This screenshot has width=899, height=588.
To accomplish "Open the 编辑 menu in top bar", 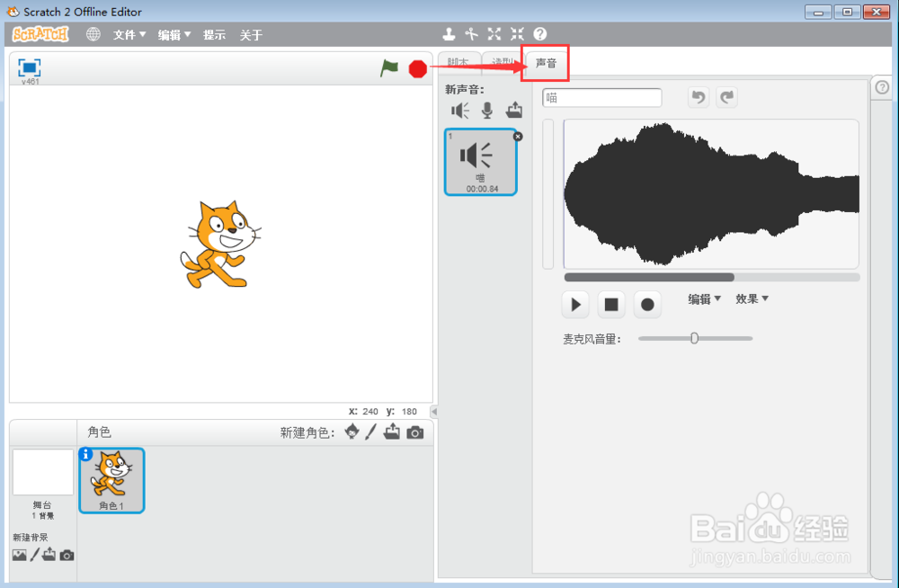I will pos(174,35).
